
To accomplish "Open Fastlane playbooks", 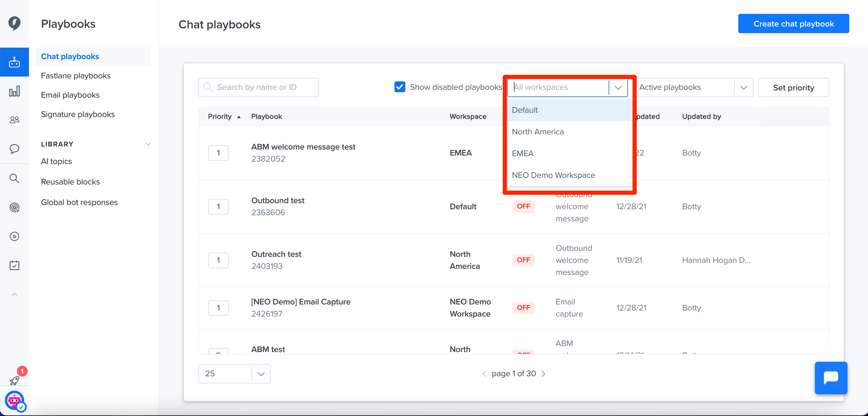I will (x=76, y=76).
